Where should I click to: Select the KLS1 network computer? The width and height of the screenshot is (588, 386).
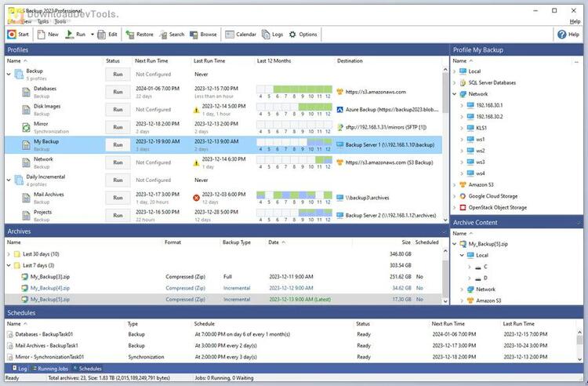(481, 128)
